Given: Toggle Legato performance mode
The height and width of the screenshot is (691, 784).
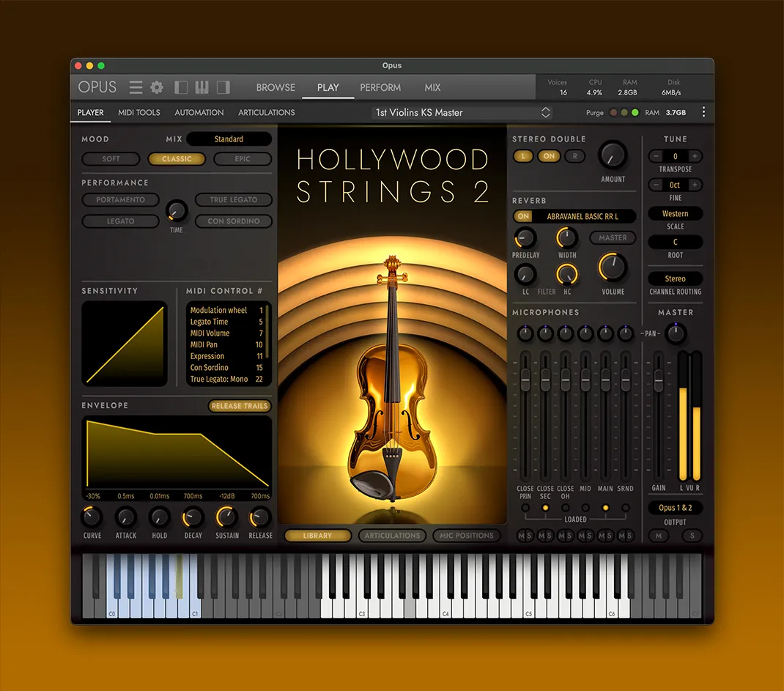Looking at the screenshot, I should [x=120, y=221].
